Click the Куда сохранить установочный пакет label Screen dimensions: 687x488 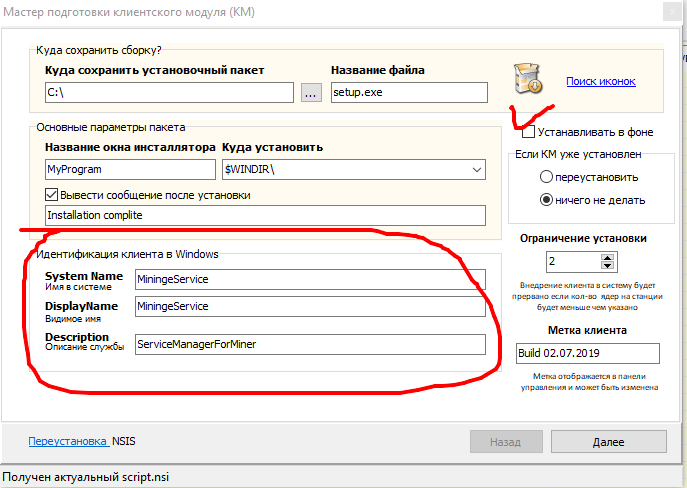coord(155,70)
